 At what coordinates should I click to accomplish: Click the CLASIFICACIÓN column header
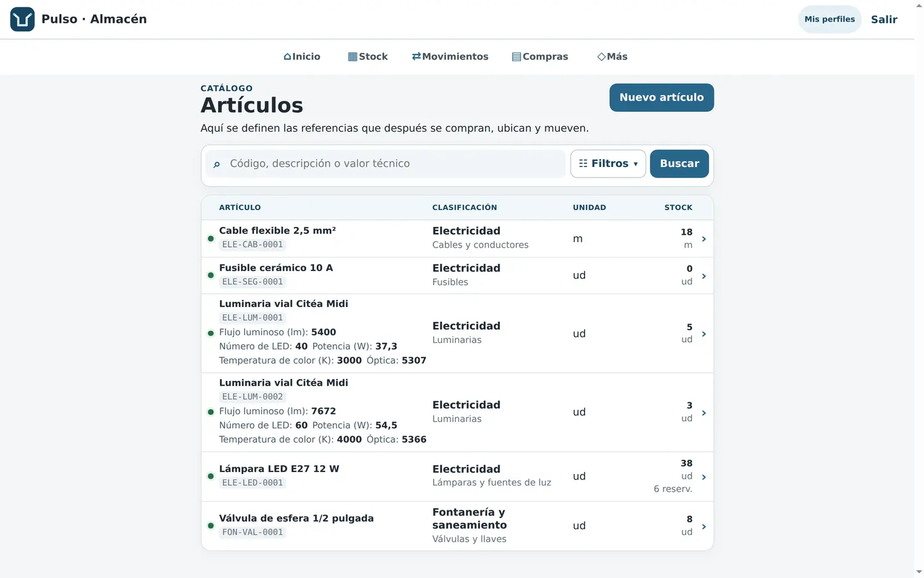(464, 208)
